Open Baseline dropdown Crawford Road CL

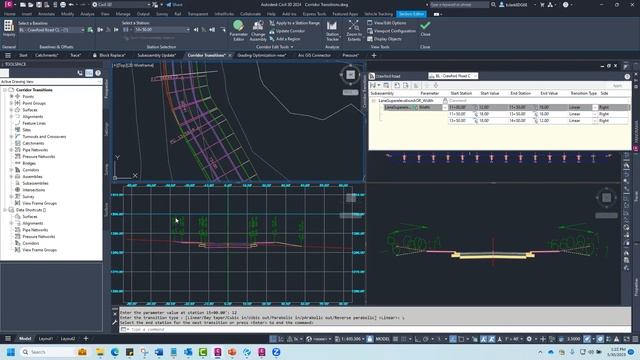tap(52, 30)
